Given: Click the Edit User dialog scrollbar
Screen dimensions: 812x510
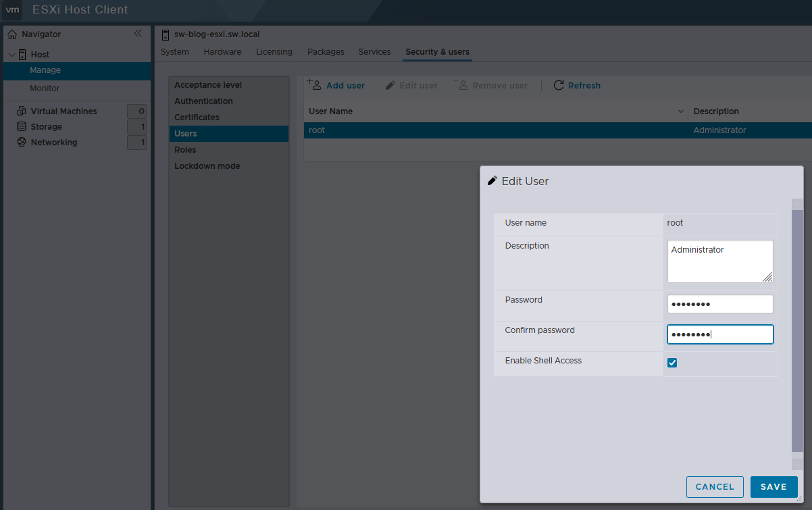Looking at the screenshot, I should 797,331.
